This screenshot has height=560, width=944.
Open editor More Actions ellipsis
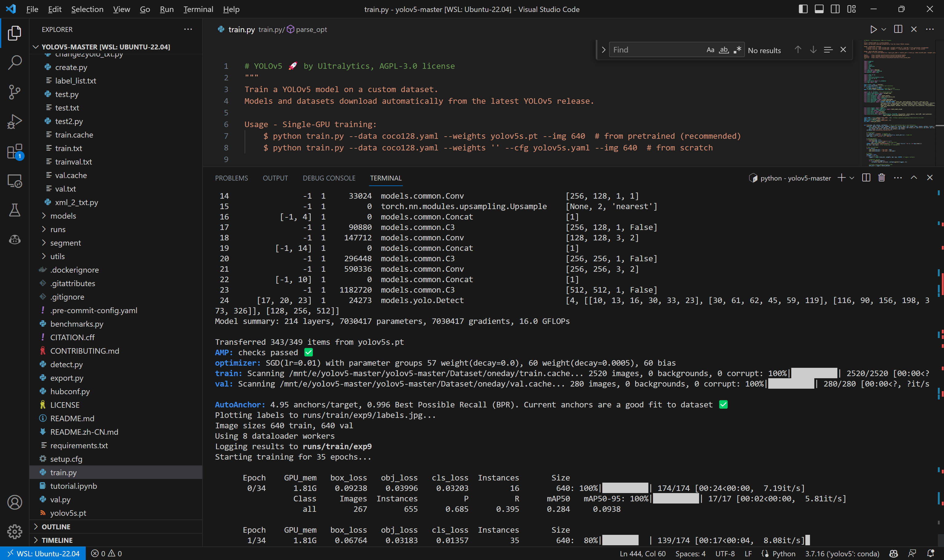point(930,29)
